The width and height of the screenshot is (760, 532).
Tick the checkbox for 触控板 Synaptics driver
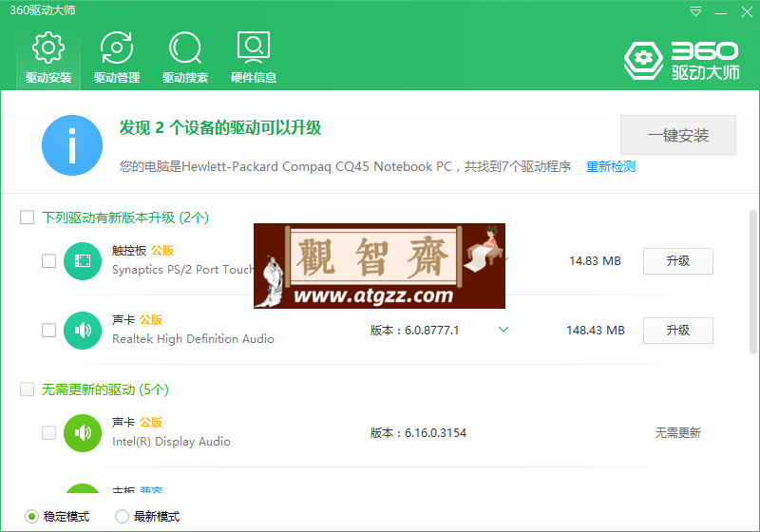point(49,260)
